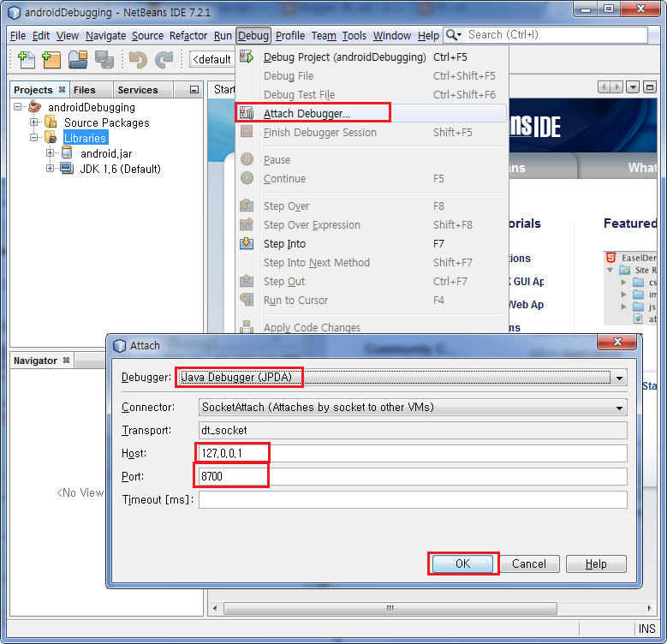
Task: Choose Debug Project (androidDebugging) menu item
Action: pos(371,57)
